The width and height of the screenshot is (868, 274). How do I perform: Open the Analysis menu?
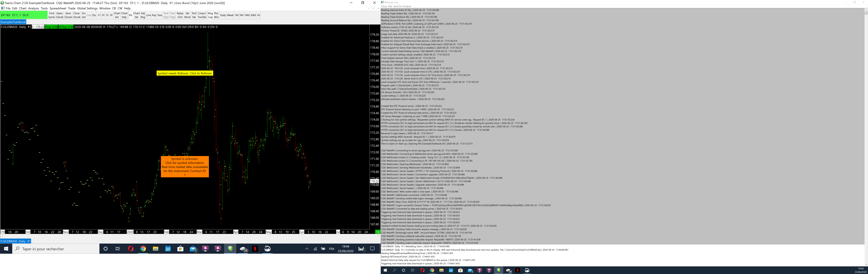[x=33, y=8]
